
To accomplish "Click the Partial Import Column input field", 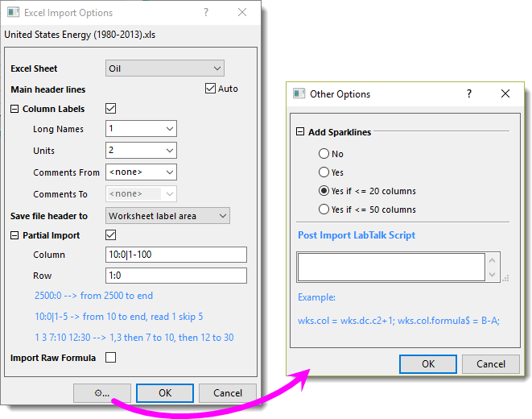I will (175, 255).
